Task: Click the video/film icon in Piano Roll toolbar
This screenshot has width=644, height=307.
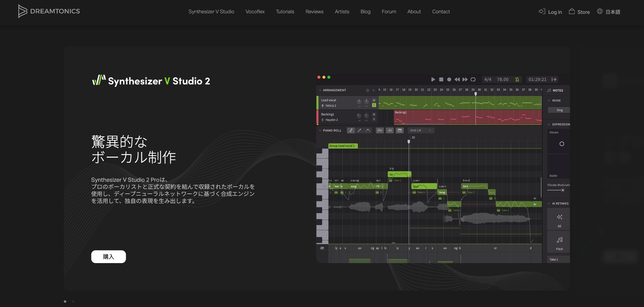Action: point(400,130)
